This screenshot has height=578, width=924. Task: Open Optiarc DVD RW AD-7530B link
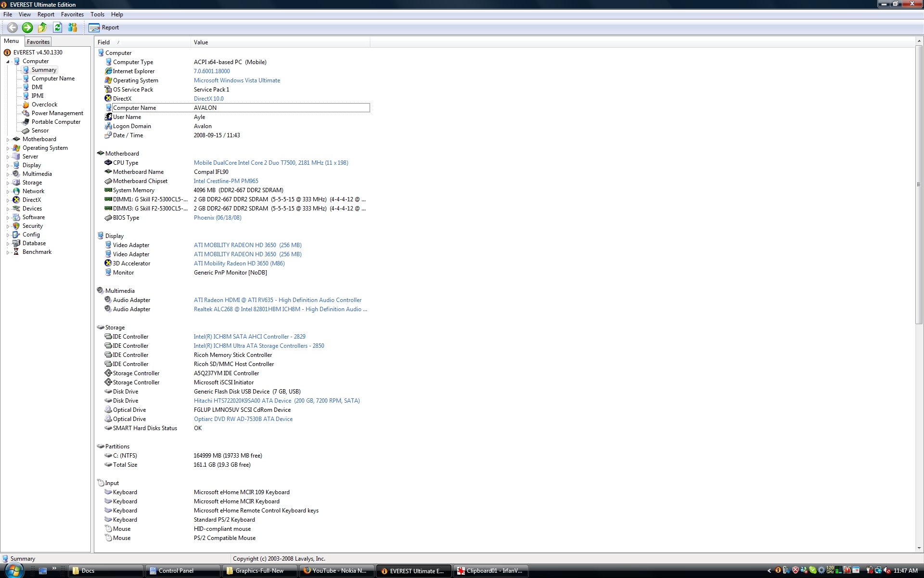point(243,419)
